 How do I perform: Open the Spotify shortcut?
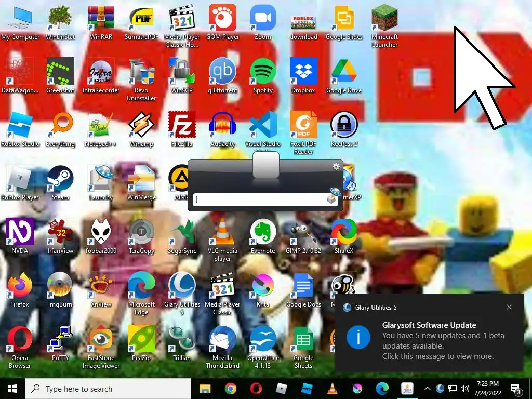[x=263, y=76]
